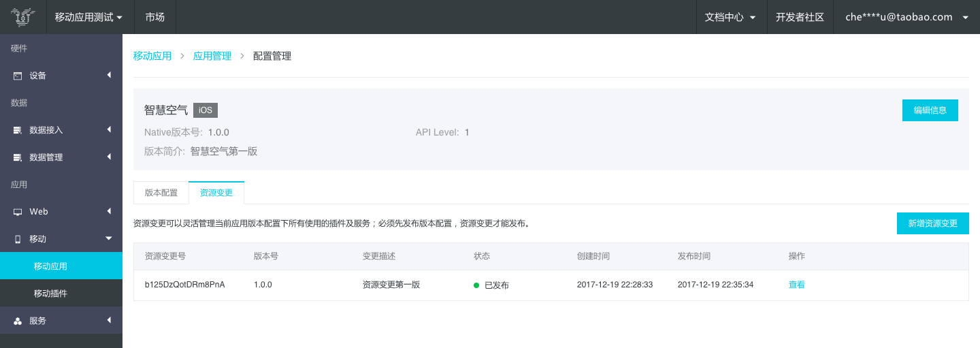The image size is (980, 348).
Task: Select 移动应用 in the sidebar
Action: click(61, 266)
